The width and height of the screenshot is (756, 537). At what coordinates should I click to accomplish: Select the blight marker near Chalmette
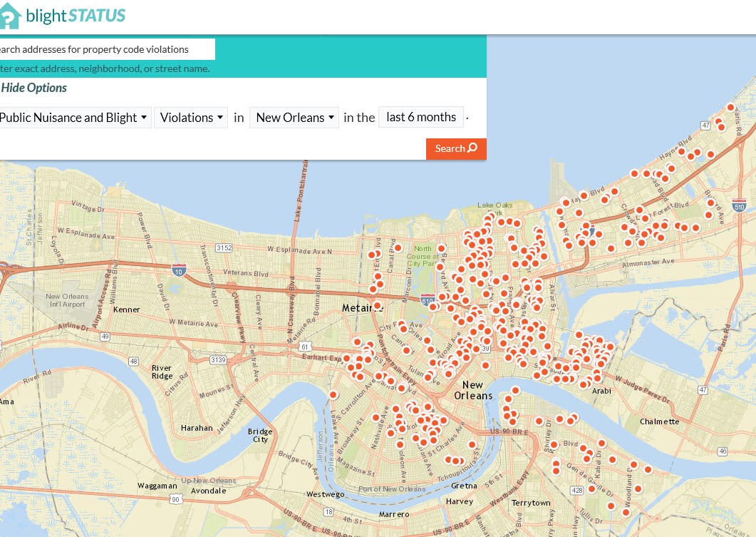pyautogui.click(x=648, y=469)
